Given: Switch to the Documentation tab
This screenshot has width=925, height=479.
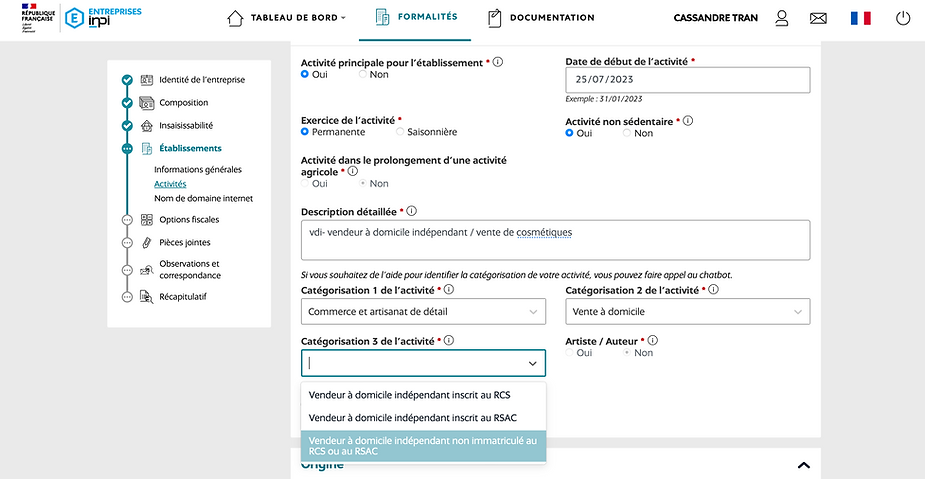Looking at the screenshot, I should [x=541, y=17].
